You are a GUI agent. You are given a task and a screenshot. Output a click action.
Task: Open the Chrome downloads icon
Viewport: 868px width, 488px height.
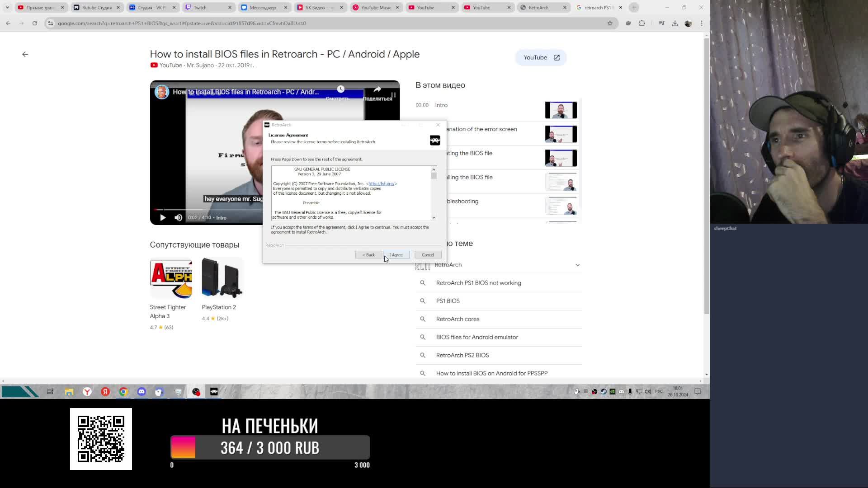pyautogui.click(x=675, y=23)
